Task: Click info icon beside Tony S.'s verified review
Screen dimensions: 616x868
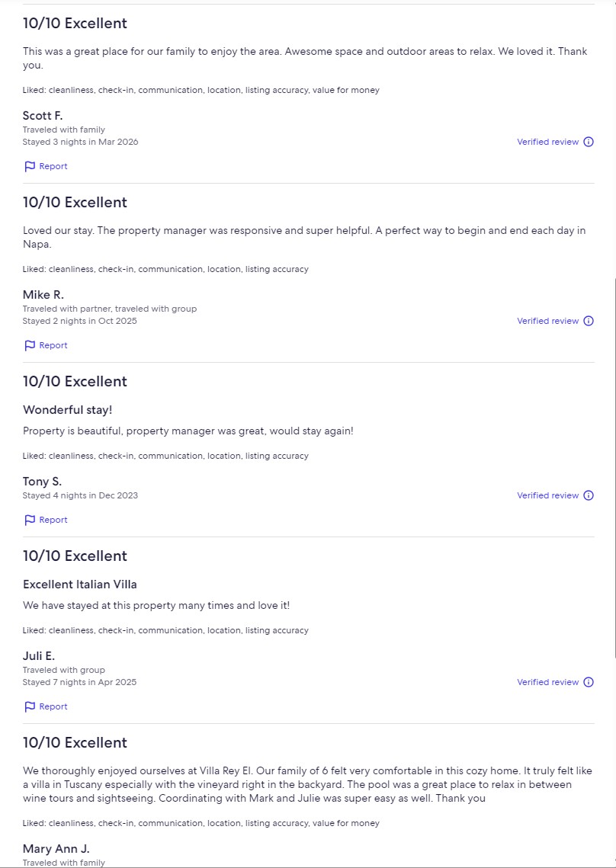Action: (589, 495)
